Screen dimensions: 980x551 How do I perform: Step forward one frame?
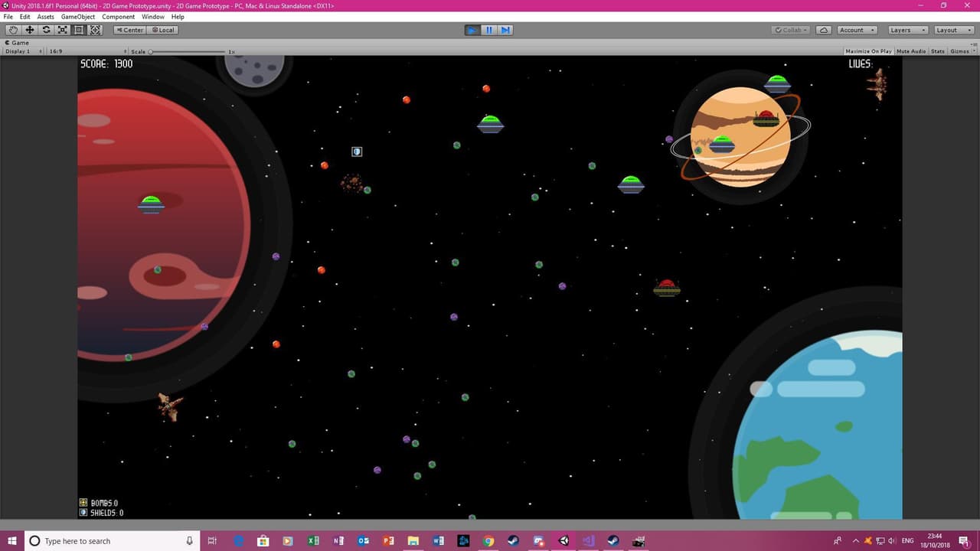click(x=505, y=30)
